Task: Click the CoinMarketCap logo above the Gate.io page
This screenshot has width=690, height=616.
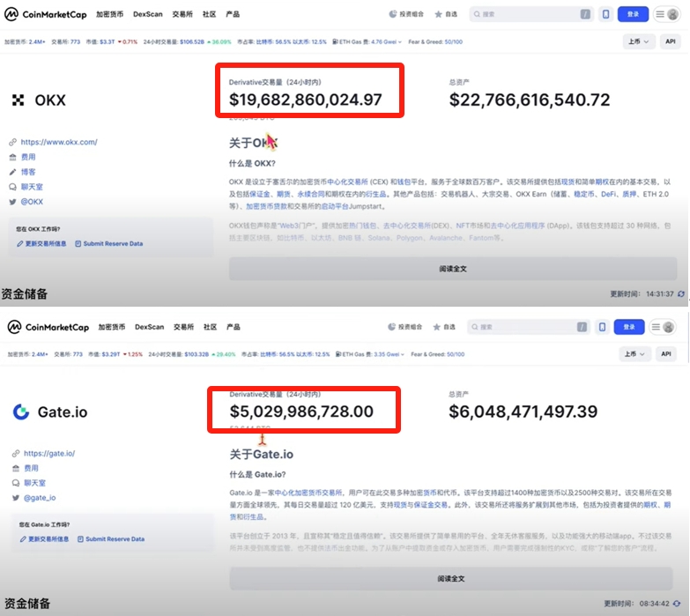Action: tap(48, 327)
